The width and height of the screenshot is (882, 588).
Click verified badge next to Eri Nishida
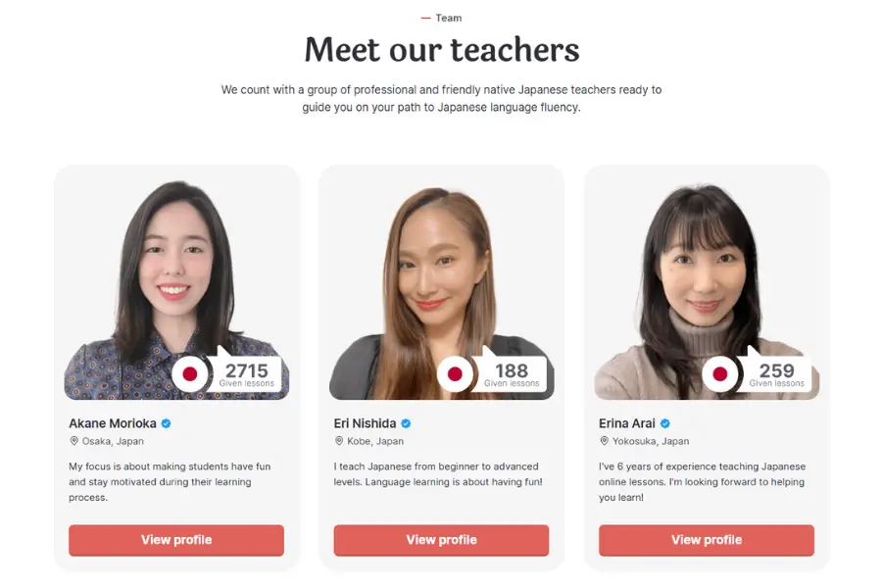tap(406, 423)
